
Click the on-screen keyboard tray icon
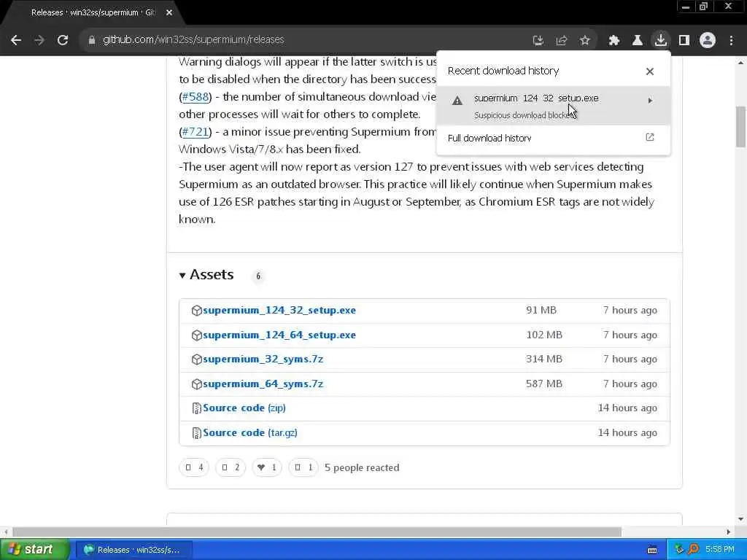[x=652, y=550]
